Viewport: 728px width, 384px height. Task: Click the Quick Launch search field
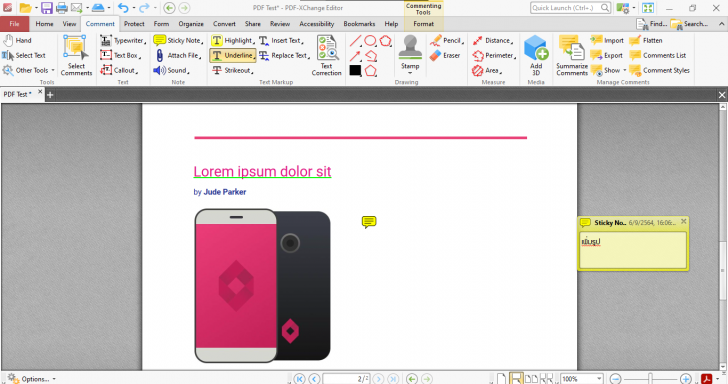click(570, 7)
